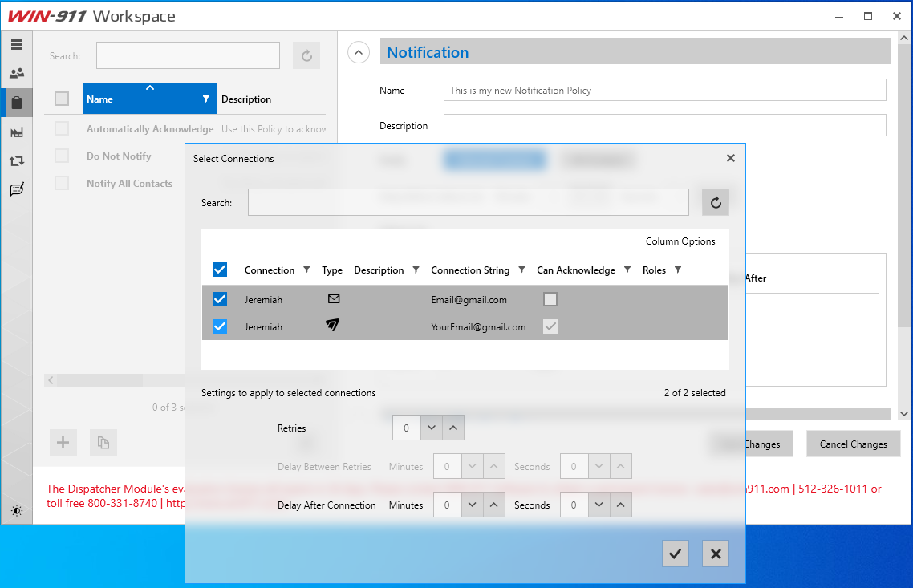Filter the Name column in policy list

[205, 99]
